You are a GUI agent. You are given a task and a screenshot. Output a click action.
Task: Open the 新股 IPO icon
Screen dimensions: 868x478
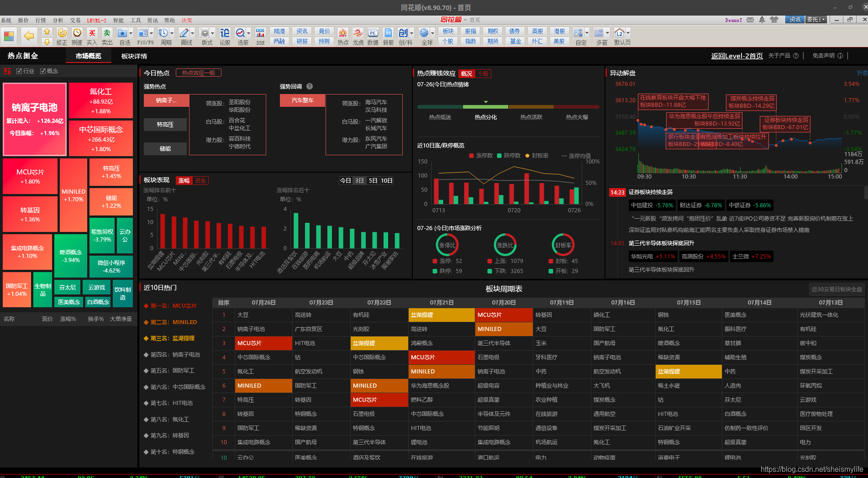(x=388, y=32)
